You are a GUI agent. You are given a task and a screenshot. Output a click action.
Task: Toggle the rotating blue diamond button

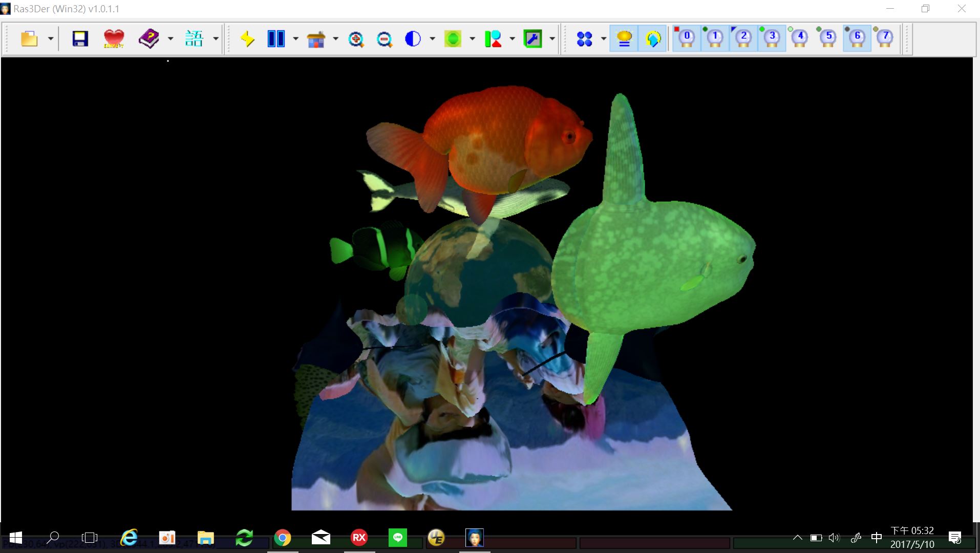point(653,38)
